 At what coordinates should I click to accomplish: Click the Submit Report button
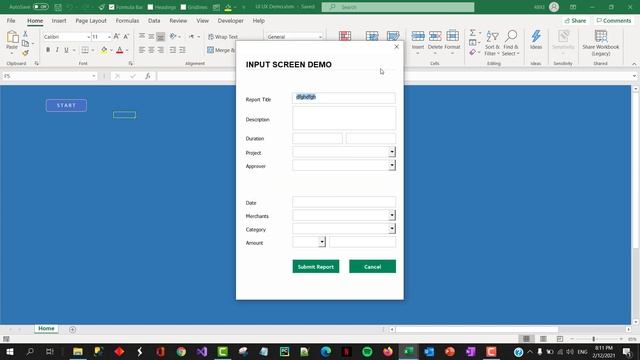(x=316, y=267)
